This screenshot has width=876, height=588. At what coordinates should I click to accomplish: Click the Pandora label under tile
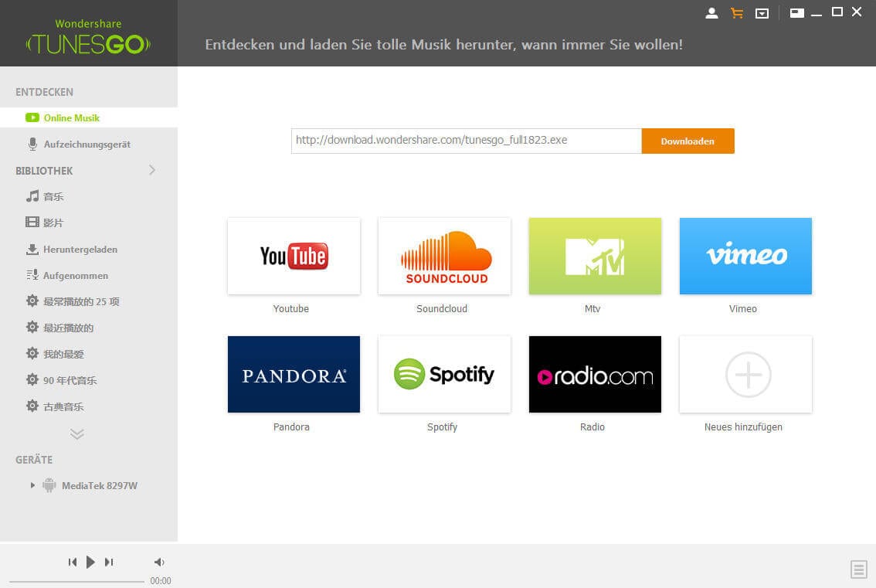coord(291,427)
